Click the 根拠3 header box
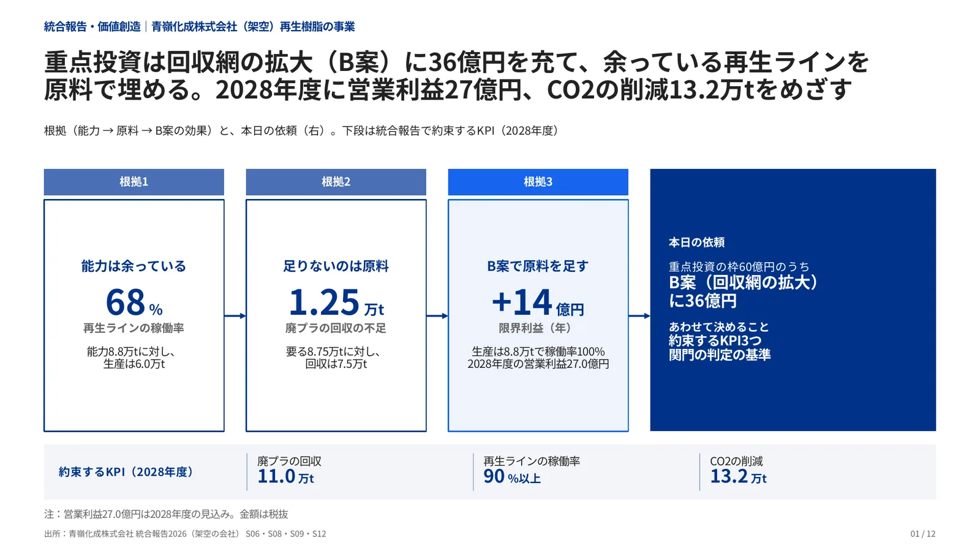The height and width of the screenshot is (551, 980). pyautogui.click(x=538, y=182)
